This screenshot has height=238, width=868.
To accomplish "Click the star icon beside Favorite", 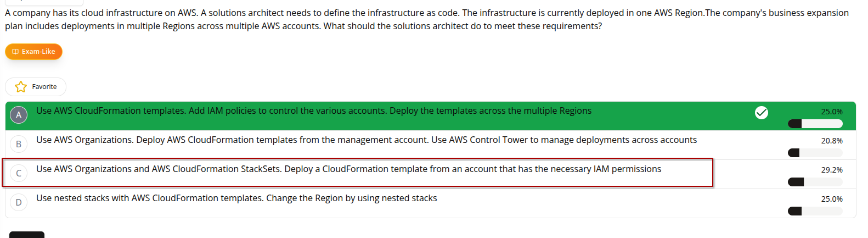I will click(x=21, y=87).
